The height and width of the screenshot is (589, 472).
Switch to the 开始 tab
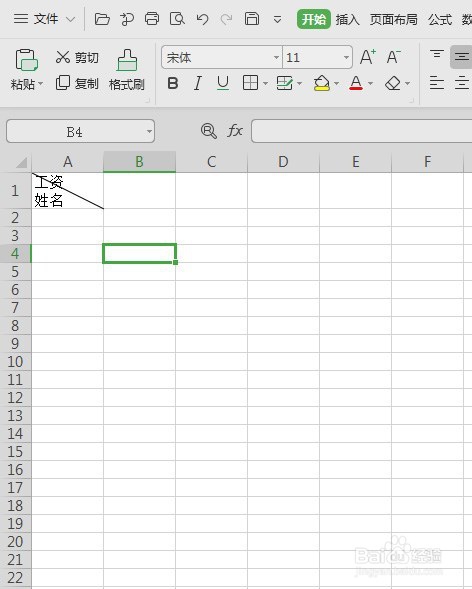click(x=314, y=19)
